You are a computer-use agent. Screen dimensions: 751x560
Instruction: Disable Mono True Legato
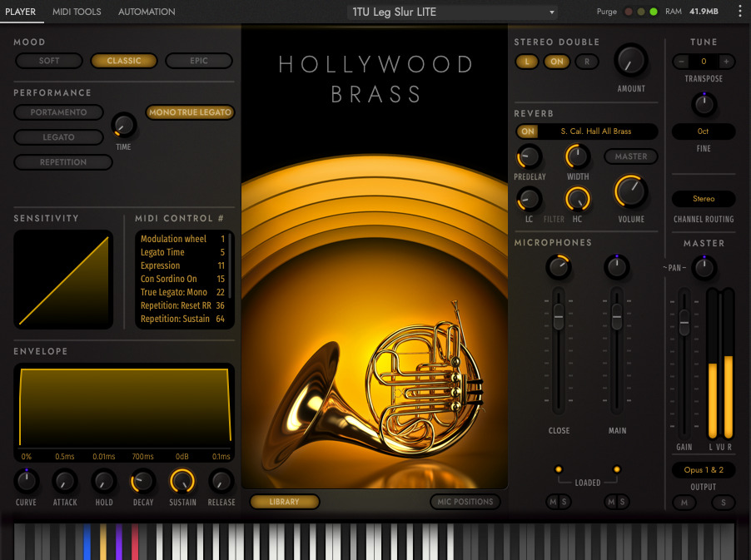pyautogui.click(x=190, y=112)
